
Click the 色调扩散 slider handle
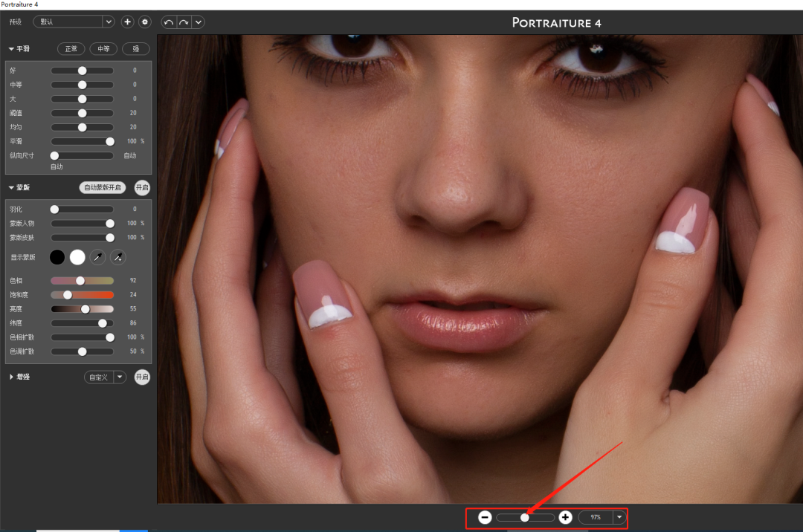[82, 352]
